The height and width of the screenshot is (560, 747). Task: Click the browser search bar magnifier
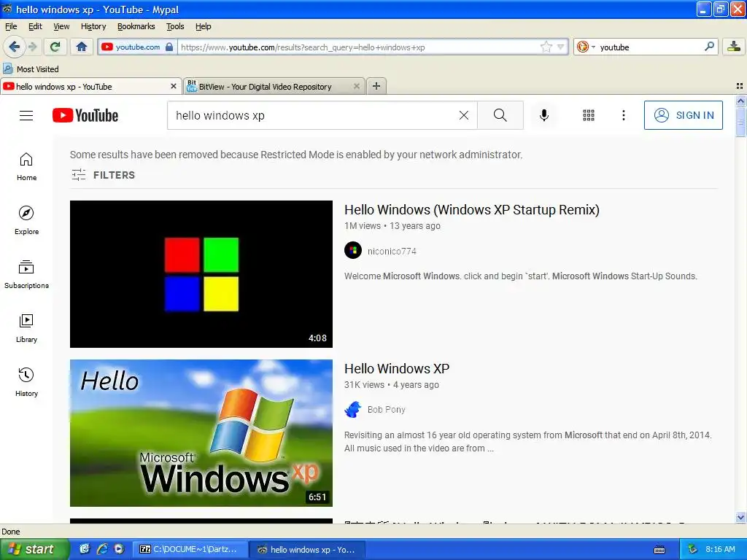709,47
